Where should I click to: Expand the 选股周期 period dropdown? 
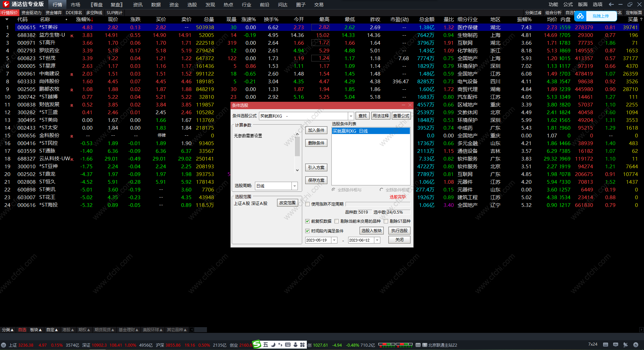294,186
